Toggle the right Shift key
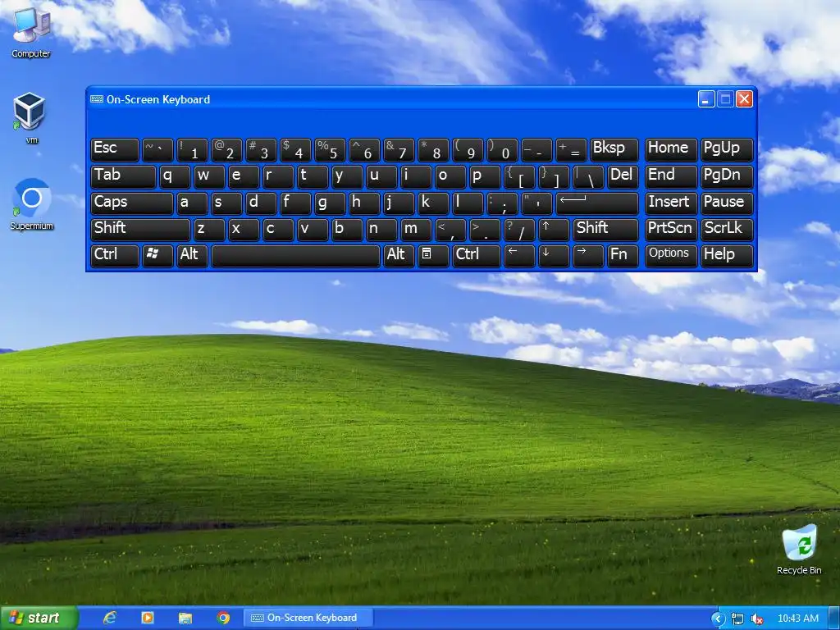Screen dimensions: 840x630 [605, 230]
